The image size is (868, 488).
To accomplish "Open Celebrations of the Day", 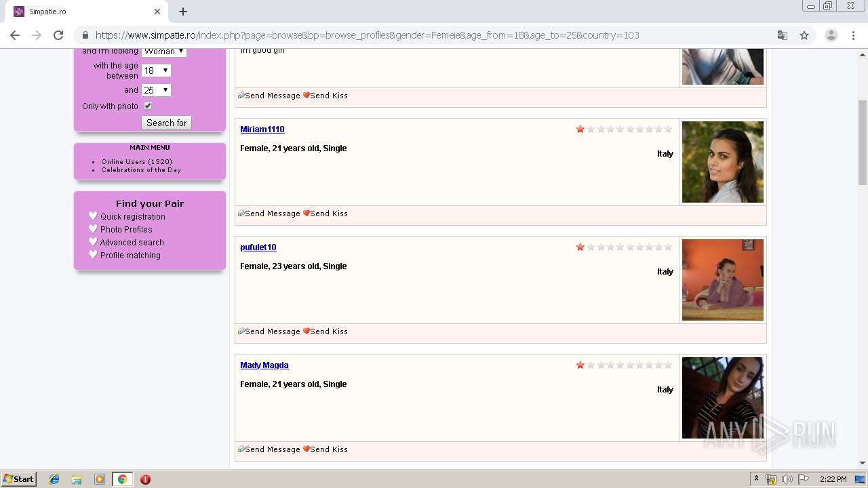I will coord(141,169).
